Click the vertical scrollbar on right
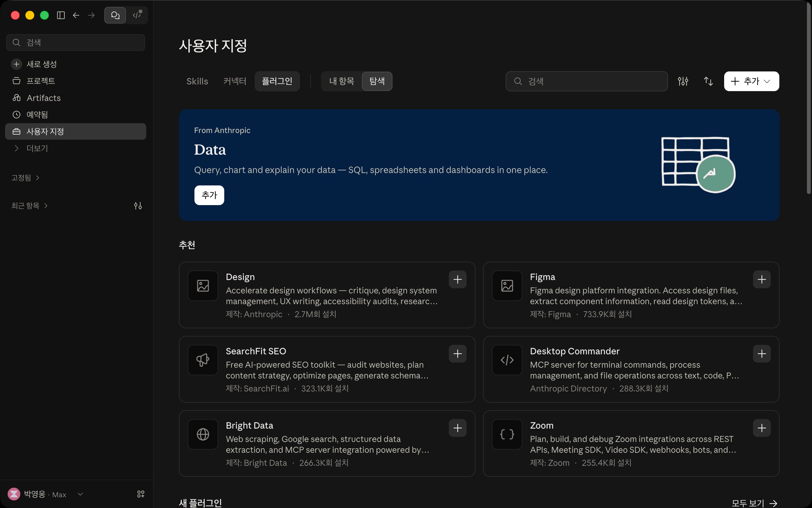The image size is (812, 508). point(809,97)
